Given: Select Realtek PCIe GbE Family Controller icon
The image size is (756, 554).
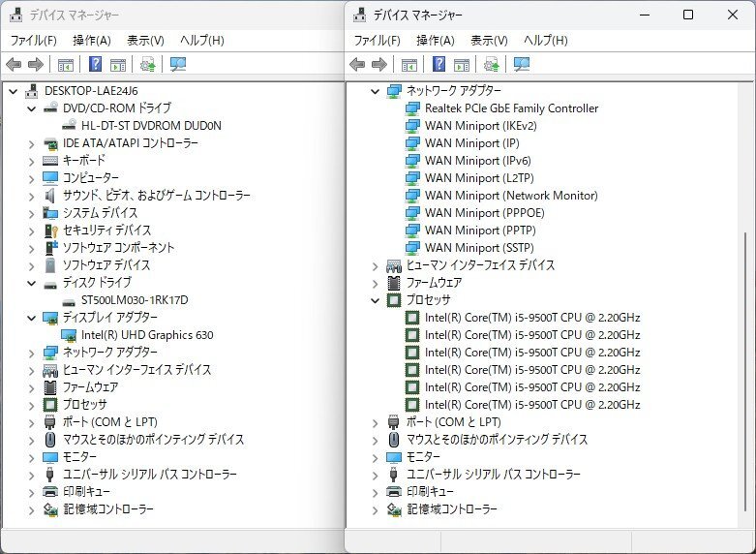Looking at the screenshot, I should tap(412, 108).
